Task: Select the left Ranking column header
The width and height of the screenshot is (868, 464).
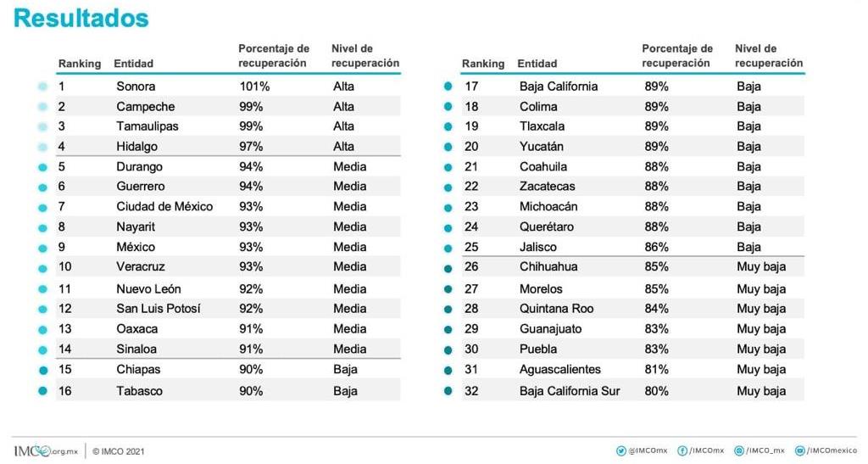Action: tap(80, 64)
